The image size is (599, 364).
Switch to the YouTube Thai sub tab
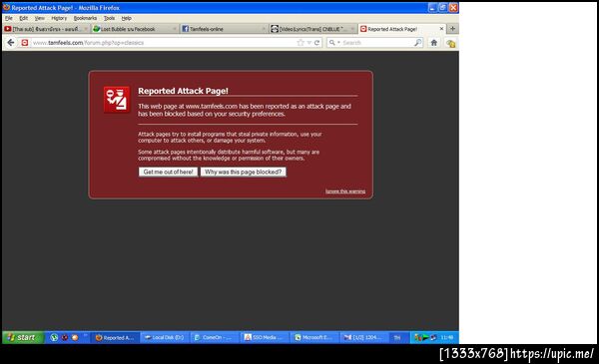pyautogui.click(x=46, y=29)
